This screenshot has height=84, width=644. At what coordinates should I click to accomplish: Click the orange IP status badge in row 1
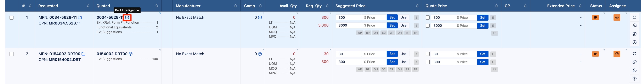point(595,17)
